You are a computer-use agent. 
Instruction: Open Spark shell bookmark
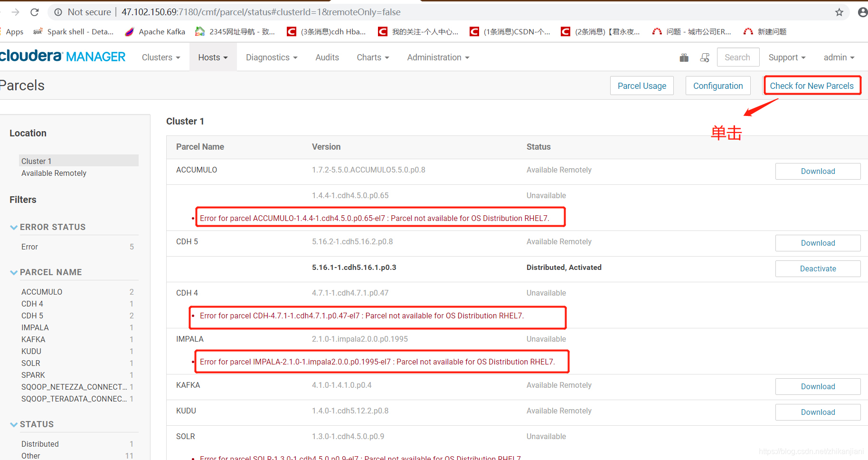pos(73,32)
